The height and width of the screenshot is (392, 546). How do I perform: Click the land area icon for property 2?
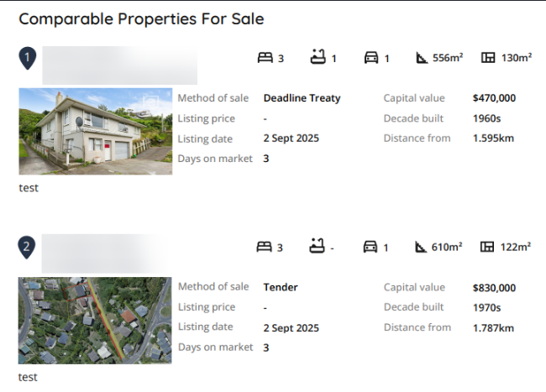422,247
